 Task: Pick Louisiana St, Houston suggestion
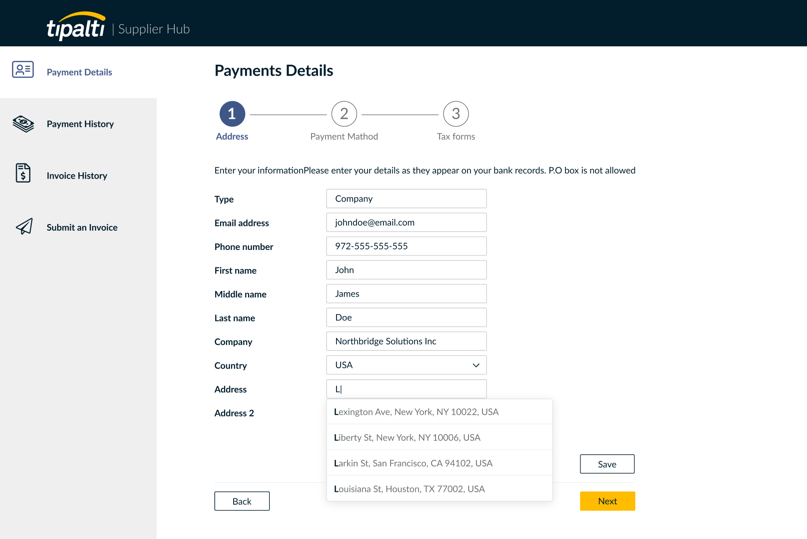click(x=440, y=489)
